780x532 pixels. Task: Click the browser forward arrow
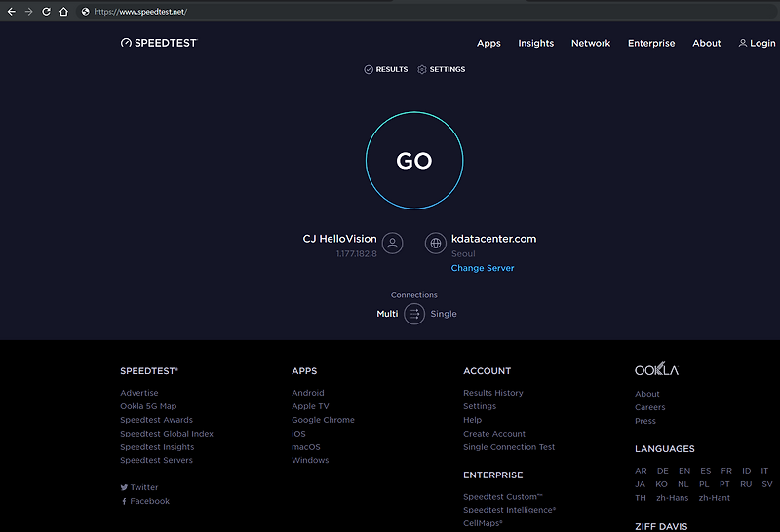coord(29,12)
